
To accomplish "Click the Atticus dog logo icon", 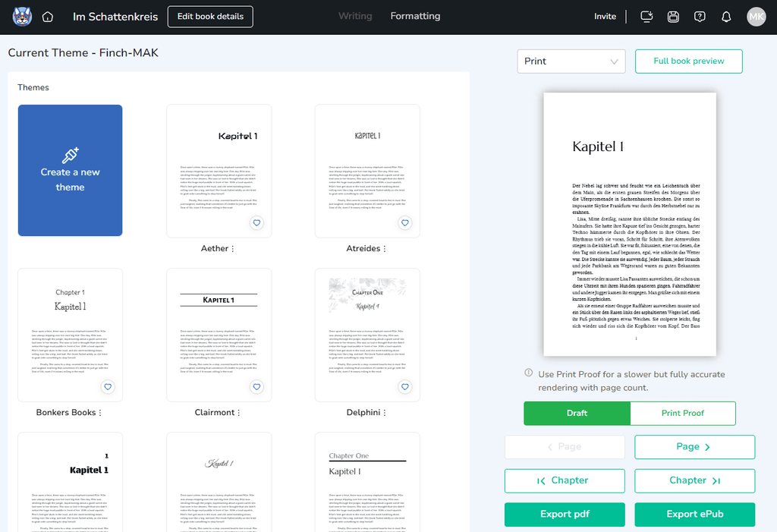I will point(22,17).
